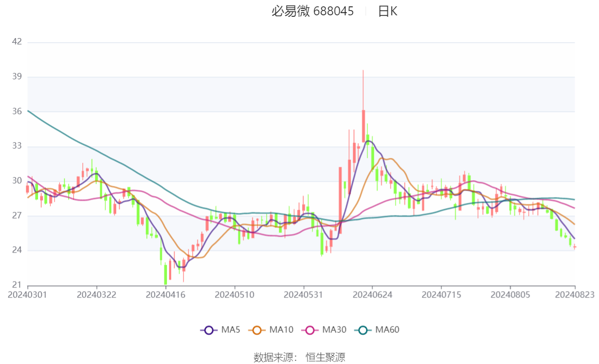Screen dimensions: 599x364
Task: Click the 20240322 date axis label
Action: point(96,295)
